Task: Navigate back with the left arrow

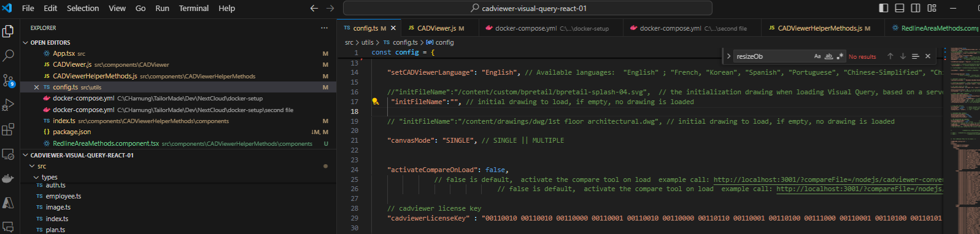Action: coord(314,8)
